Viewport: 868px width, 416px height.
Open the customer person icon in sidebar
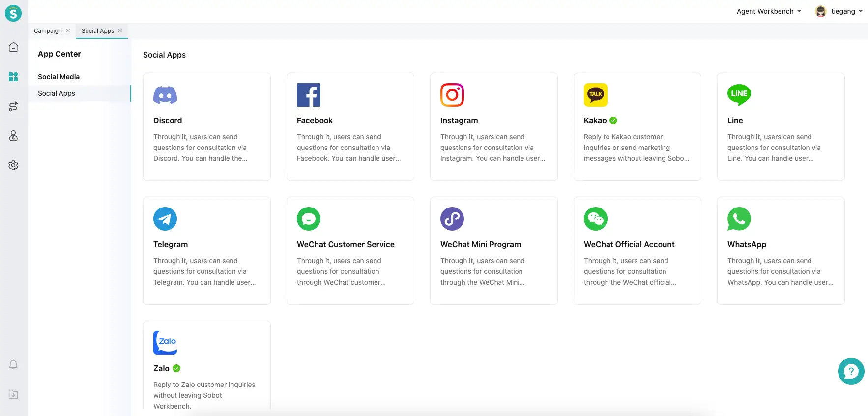(x=14, y=136)
